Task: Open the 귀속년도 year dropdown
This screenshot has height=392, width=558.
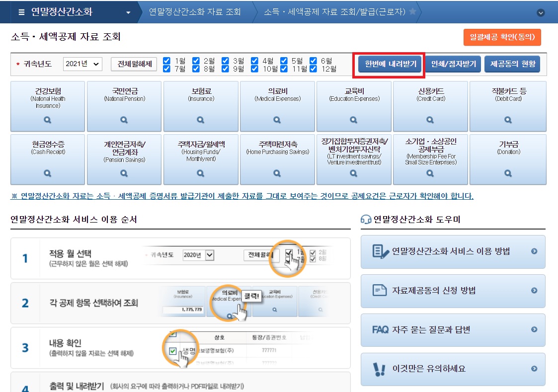Action: [82, 64]
